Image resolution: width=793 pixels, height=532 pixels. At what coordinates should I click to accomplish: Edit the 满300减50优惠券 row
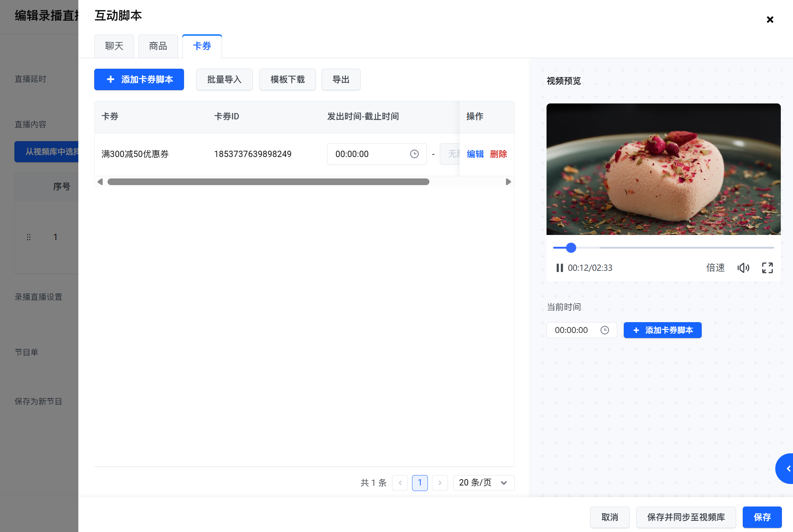(475, 154)
